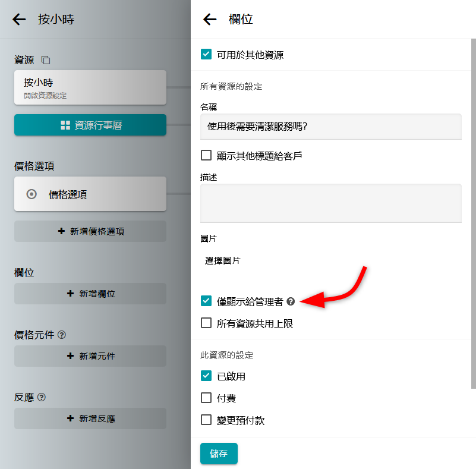Click 選擇圖片 to choose an image

click(x=223, y=260)
